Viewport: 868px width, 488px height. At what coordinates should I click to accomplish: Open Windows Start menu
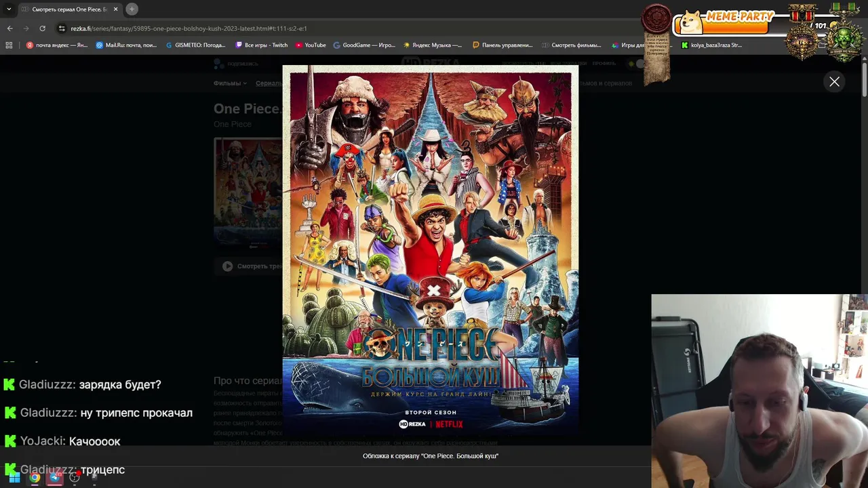(x=14, y=477)
